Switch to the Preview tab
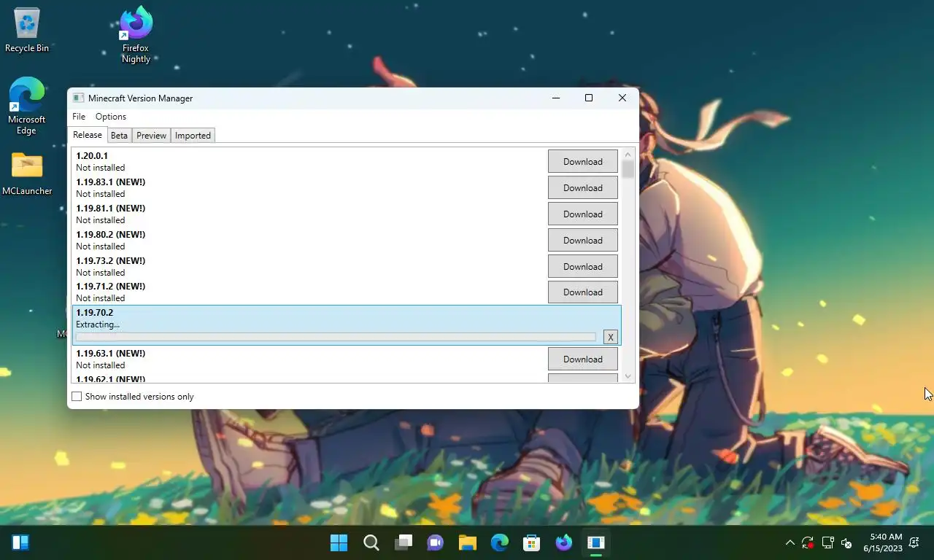Viewport: 934px width, 560px height. (x=151, y=136)
